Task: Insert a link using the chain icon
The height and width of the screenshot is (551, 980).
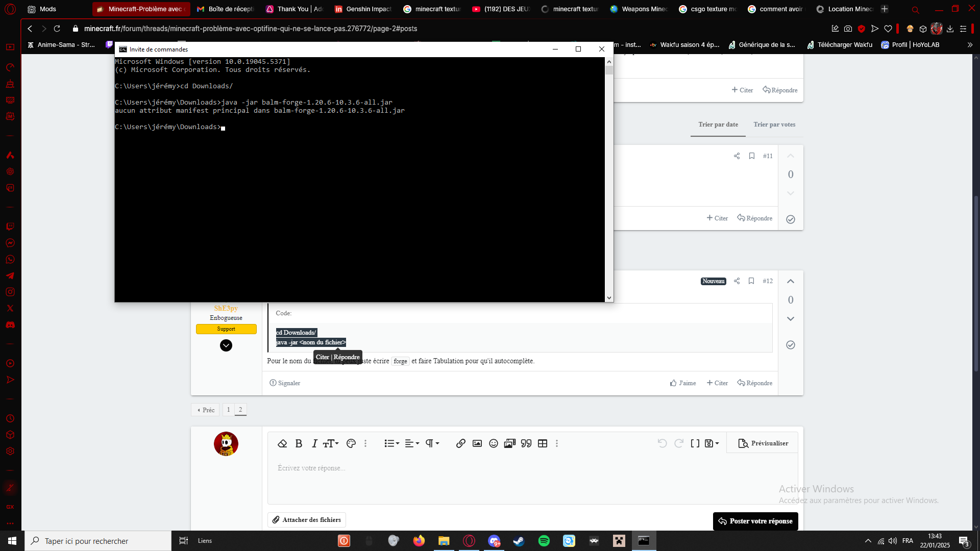Action: point(461,443)
